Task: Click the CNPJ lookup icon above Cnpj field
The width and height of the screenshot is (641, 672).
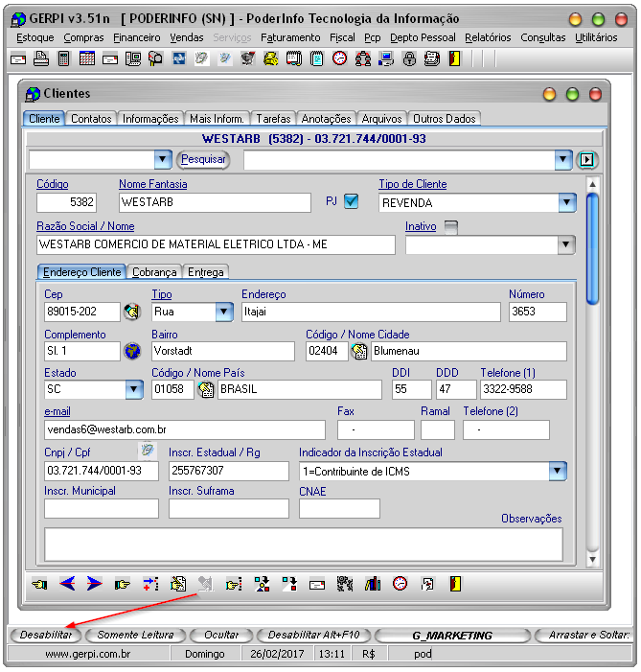Action: point(148,450)
